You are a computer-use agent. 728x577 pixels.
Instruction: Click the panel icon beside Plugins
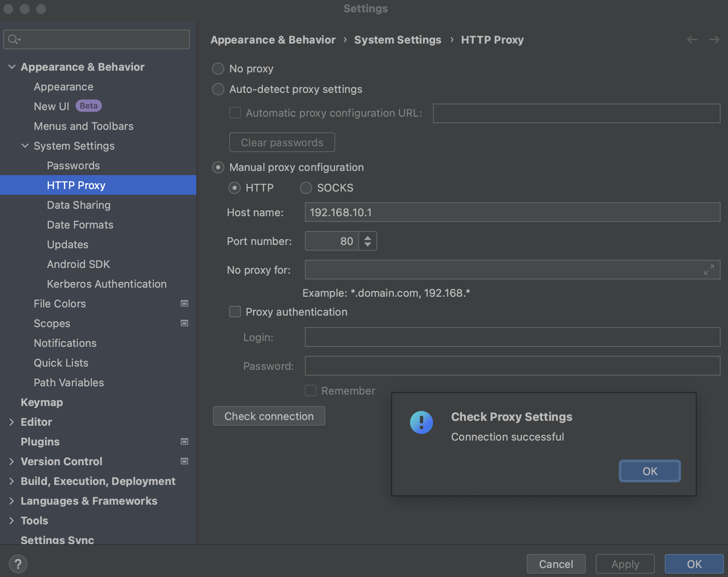[x=184, y=441]
